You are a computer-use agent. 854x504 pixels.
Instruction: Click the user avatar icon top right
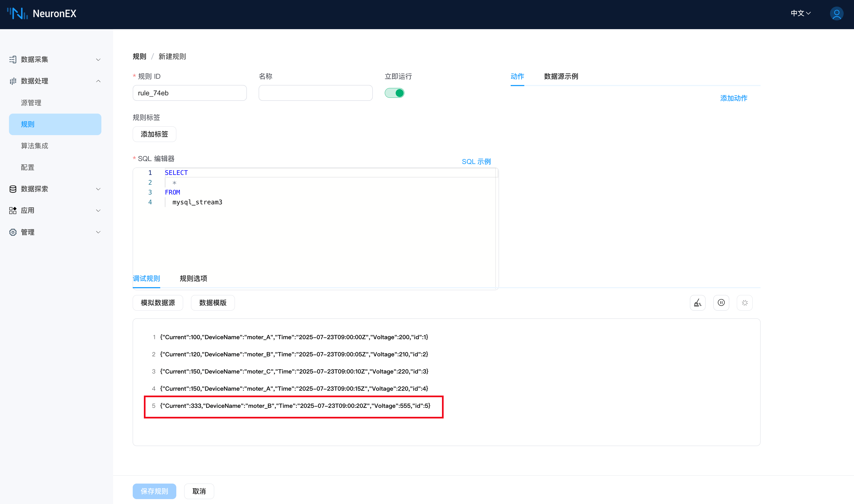[836, 14]
